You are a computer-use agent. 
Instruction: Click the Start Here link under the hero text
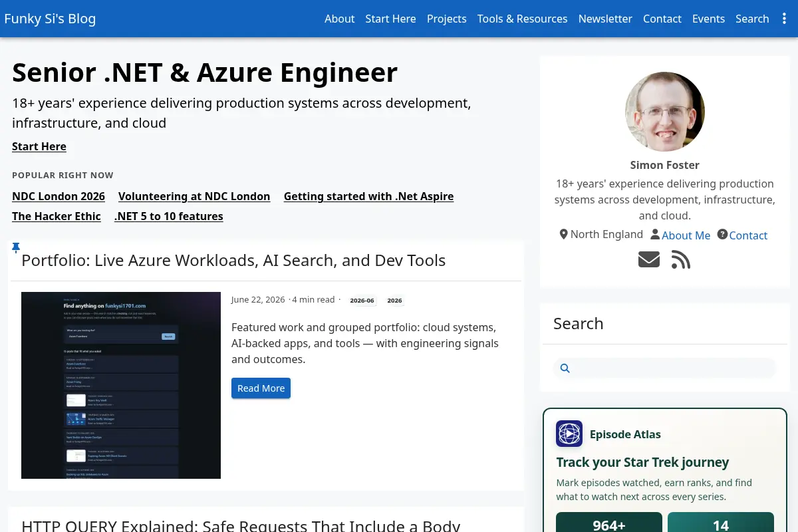tap(39, 146)
